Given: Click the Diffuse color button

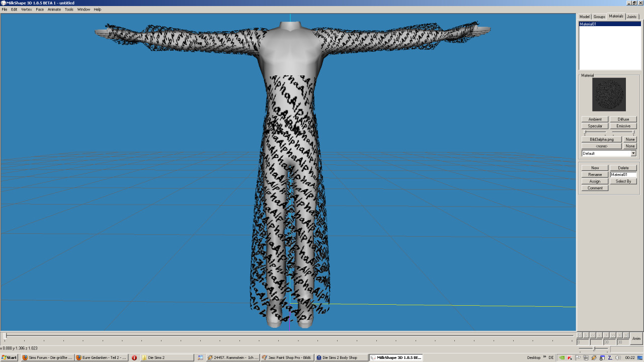Looking at the screenshot, I should click(x=623, y=119).
